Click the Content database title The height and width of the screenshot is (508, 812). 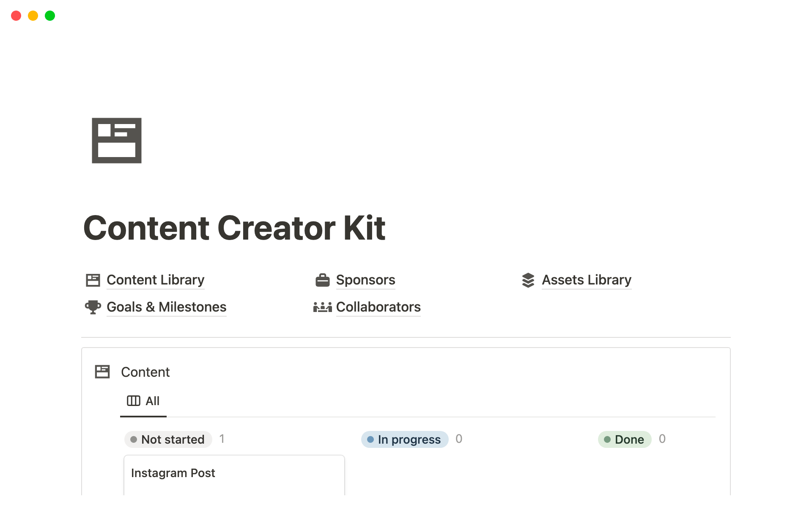coord(145,372)
